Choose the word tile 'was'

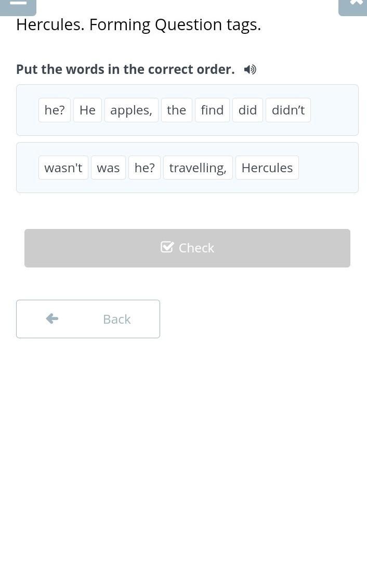pos(108,168)
